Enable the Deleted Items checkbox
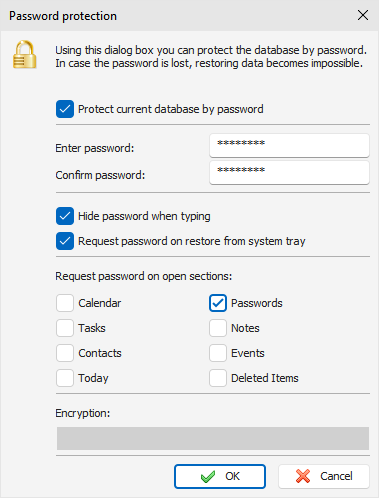The height and width of the screenshot is (498, 379). click(x=218, y=378)
